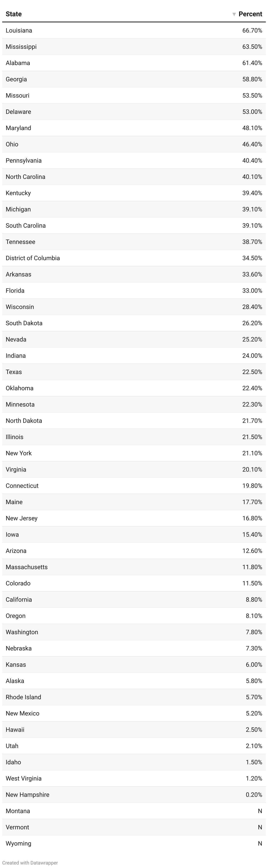Click the South Dakota row

(x=134, y=323)
